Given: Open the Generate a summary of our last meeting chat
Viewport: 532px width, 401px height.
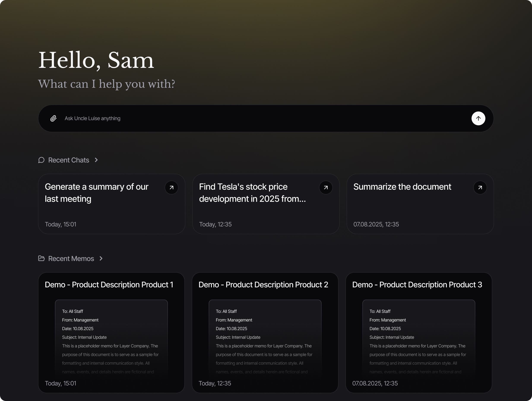Looking at the screenshot, I should pos(97,193).
